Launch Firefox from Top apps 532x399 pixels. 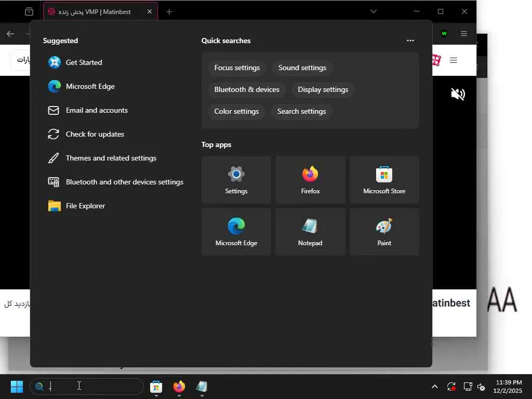click(x=310, y=180)
